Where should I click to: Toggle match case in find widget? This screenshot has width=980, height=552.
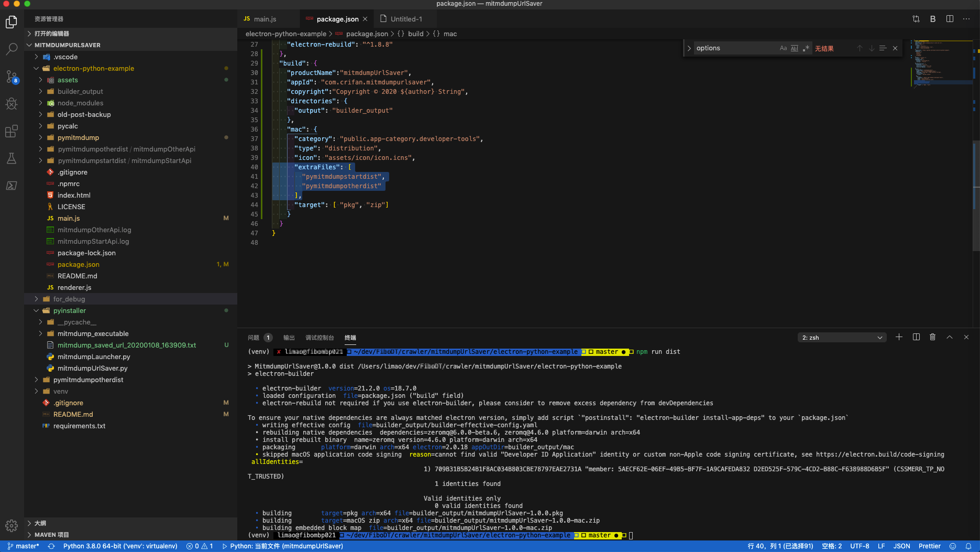click(783, 48)
